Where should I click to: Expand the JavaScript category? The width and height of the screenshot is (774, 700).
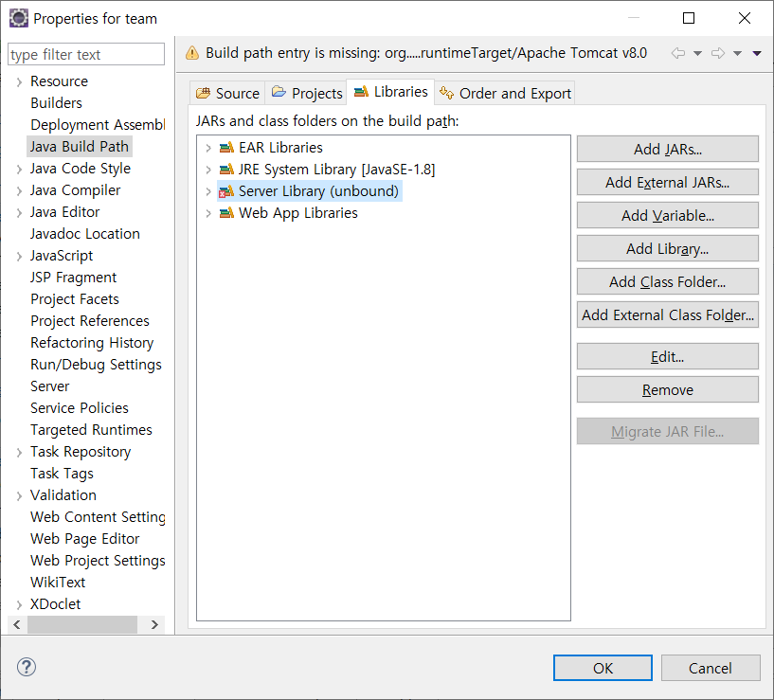click(x=19, y=256)
